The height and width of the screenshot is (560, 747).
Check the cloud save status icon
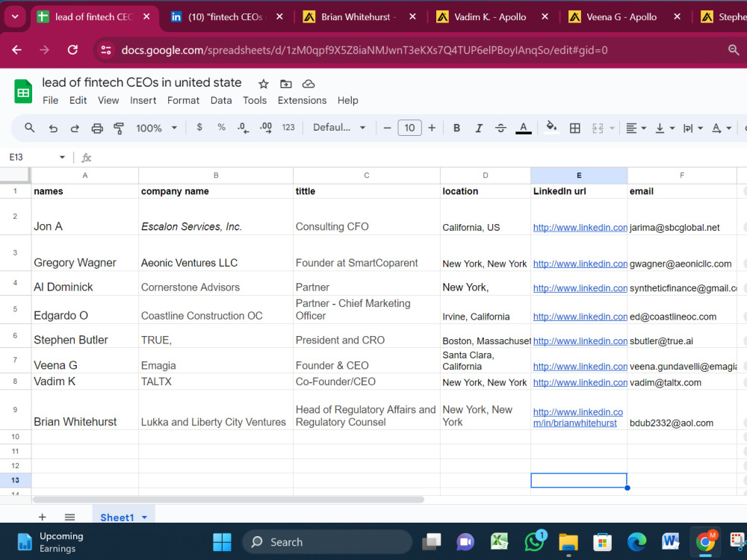[309, 84]
